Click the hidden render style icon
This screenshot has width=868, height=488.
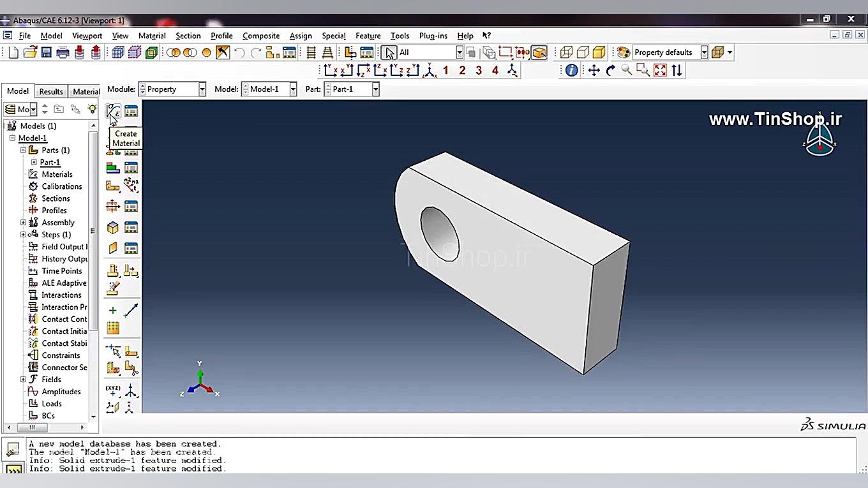pyautogui.click(x=583, y=52)
